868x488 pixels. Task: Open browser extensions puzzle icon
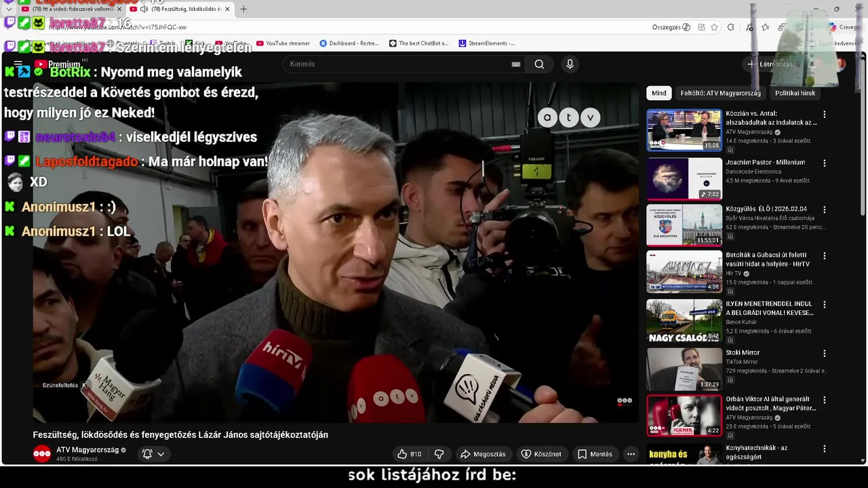[x=731, y=27]
